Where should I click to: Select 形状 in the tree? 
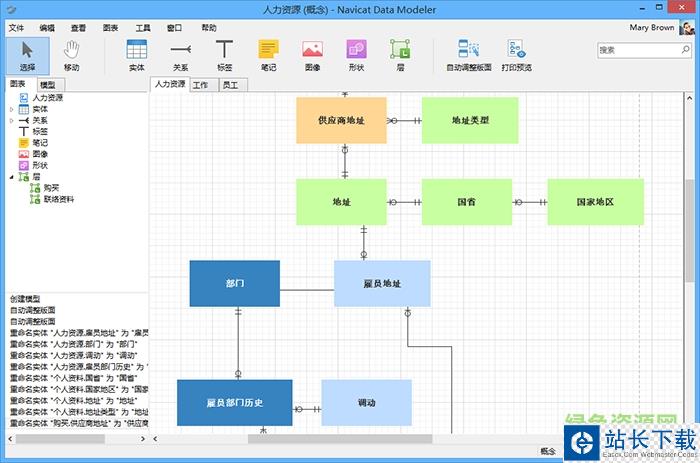40,165
